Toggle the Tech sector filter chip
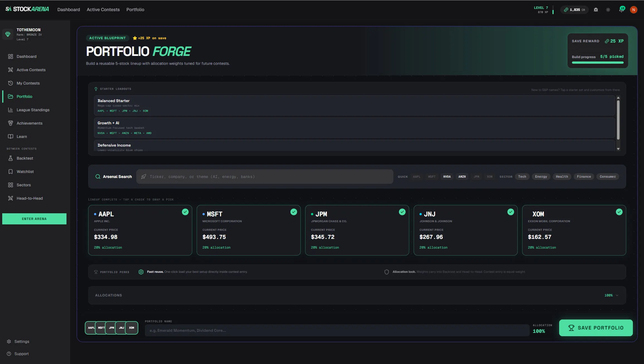 point(522,177)
